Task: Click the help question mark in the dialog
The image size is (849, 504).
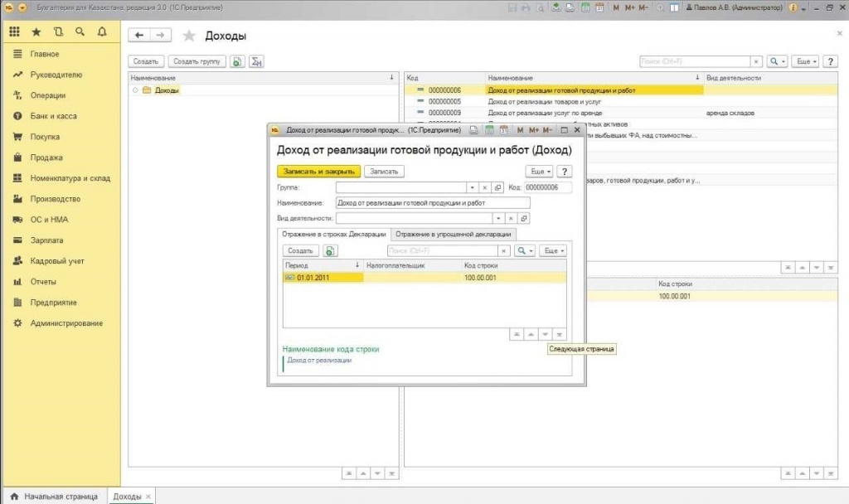Action: click(565, 171)
